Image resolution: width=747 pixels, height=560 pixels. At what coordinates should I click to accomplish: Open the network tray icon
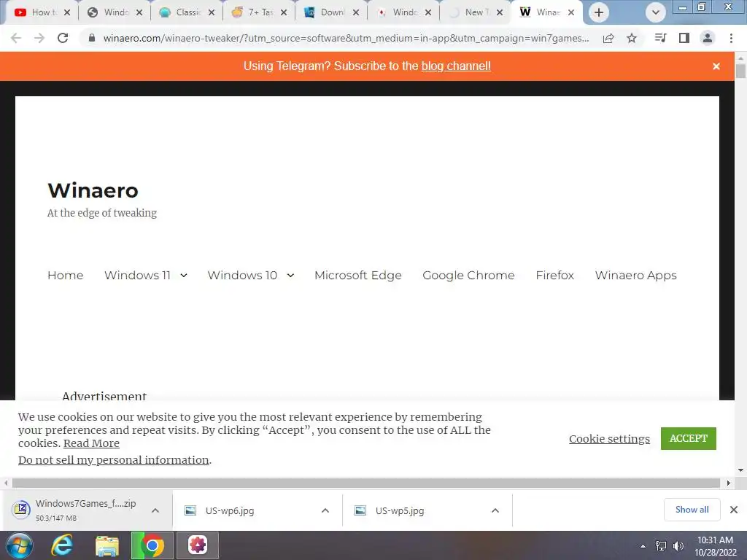(661, 546)
